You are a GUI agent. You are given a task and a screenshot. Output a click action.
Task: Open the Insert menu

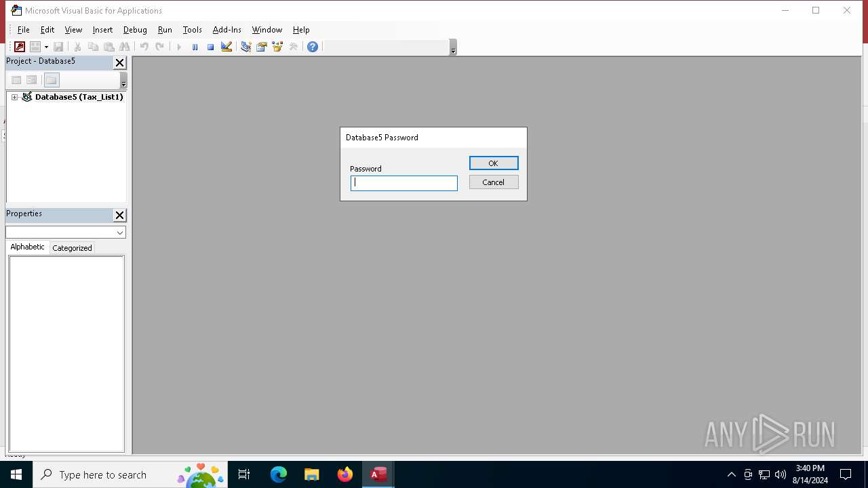coord(102,30)
